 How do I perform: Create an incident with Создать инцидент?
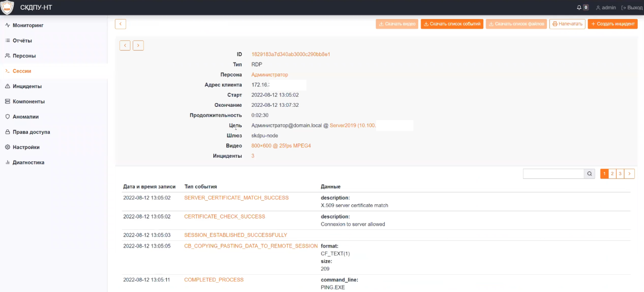pyautogui.click(x=613, y=24)
